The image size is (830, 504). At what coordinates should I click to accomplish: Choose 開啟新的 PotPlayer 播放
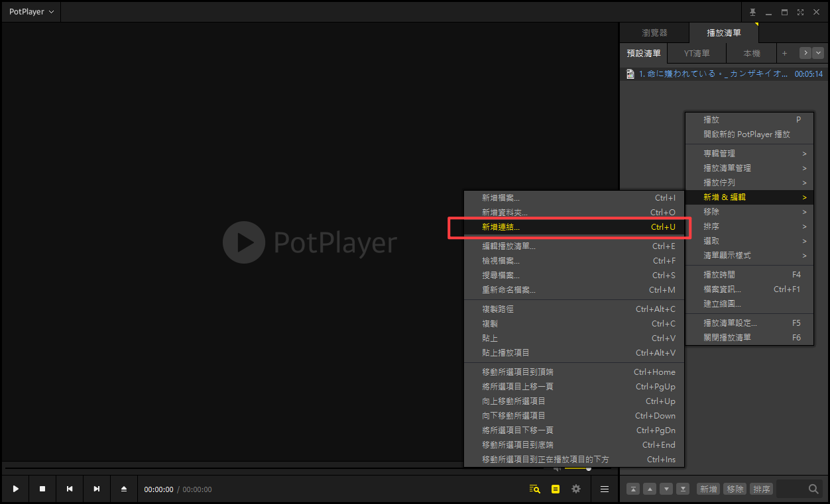click(x=749, y=134)
